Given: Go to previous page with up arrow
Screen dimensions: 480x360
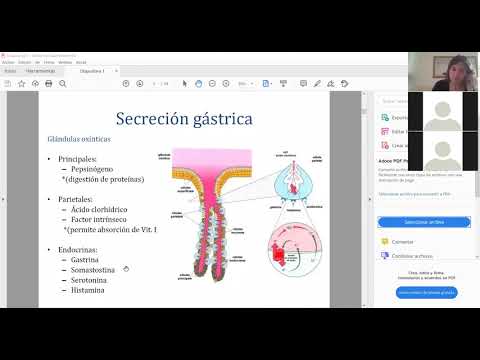Looking at the screenshot, I should point(126,84).
